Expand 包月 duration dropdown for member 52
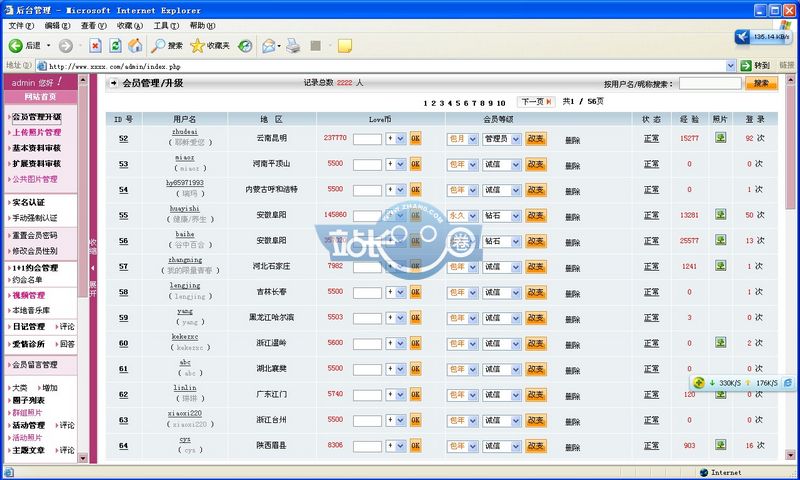The width and height of the screenshot is (800, 480). click(x=461, y=139)
